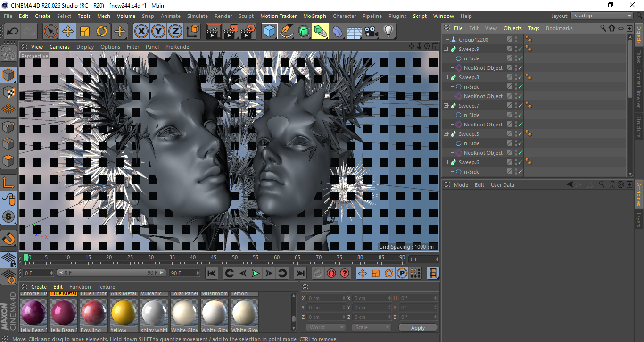
Task: Open the Object Manager Tags menu
Action: 534,28
